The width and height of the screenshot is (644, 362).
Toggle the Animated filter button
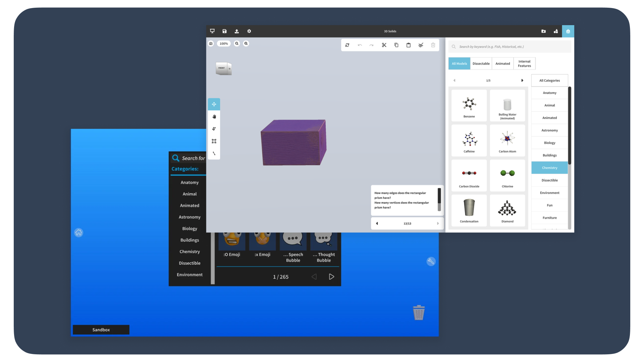pos(503,64)
